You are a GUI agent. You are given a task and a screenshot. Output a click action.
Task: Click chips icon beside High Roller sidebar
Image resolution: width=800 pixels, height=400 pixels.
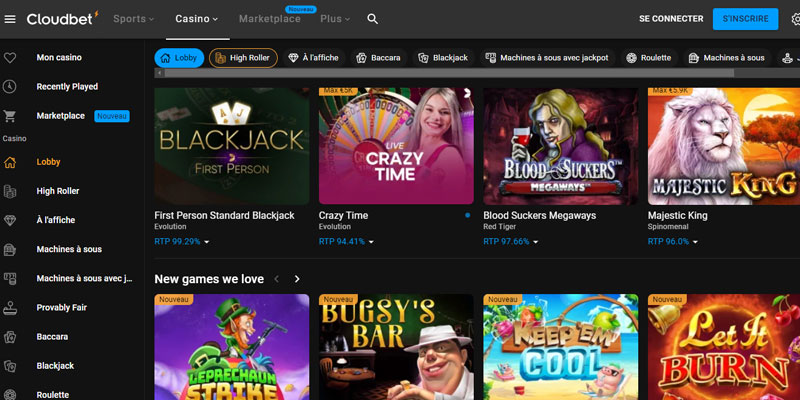(10, 191)
